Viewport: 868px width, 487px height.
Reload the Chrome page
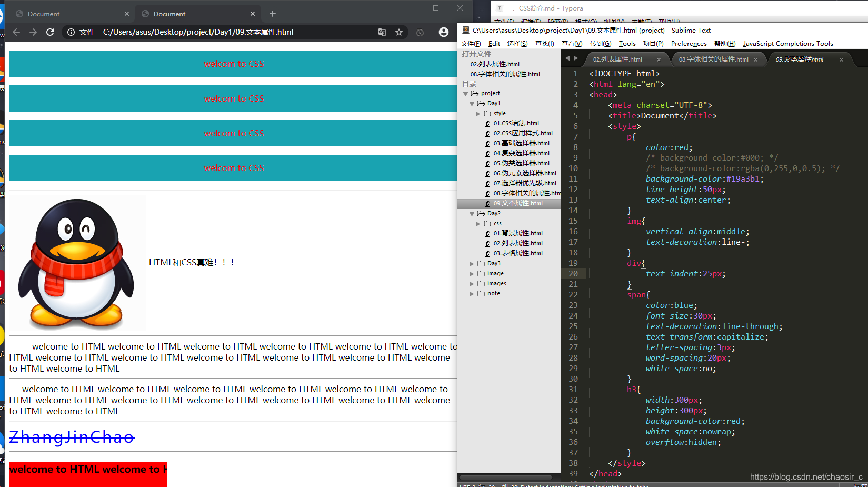tap(50, 32)
